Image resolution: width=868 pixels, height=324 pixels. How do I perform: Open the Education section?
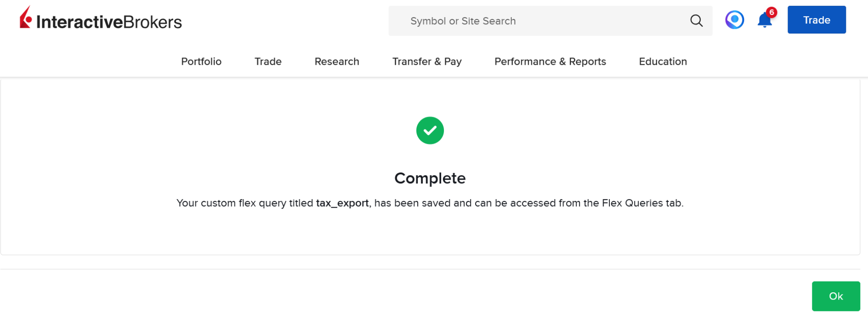click(x=662, y=62)
